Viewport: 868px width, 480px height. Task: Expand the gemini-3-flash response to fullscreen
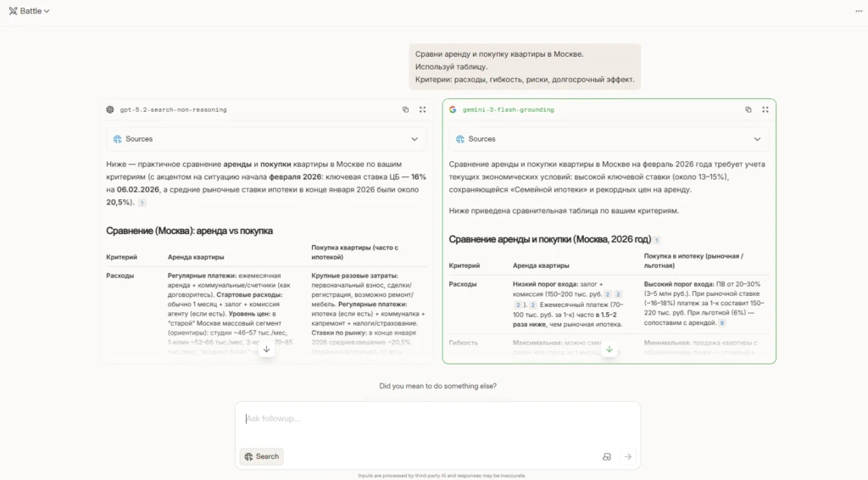tap(765, 109)
